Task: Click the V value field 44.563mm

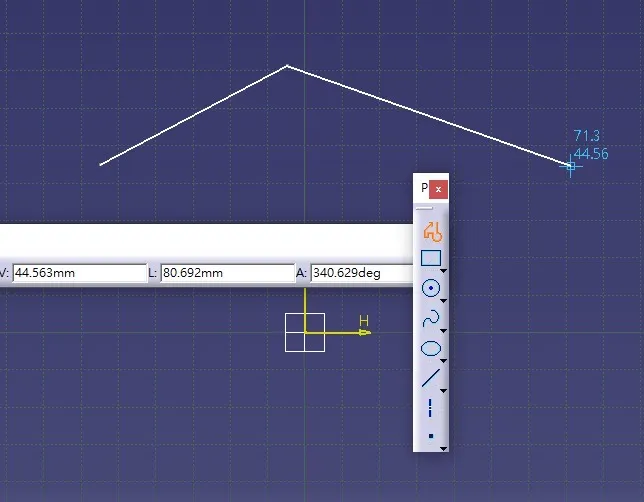Action: pyautogui.click(x=80, y=273)
